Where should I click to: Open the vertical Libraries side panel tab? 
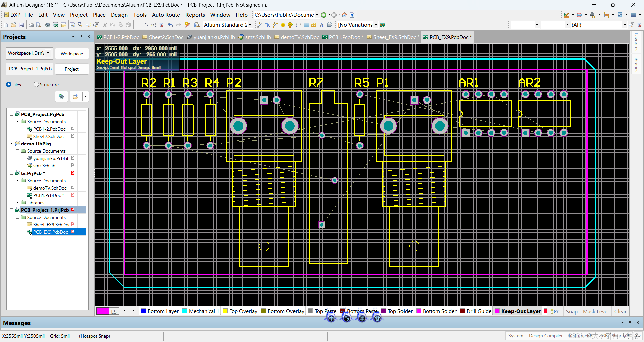tap(636, 64)
